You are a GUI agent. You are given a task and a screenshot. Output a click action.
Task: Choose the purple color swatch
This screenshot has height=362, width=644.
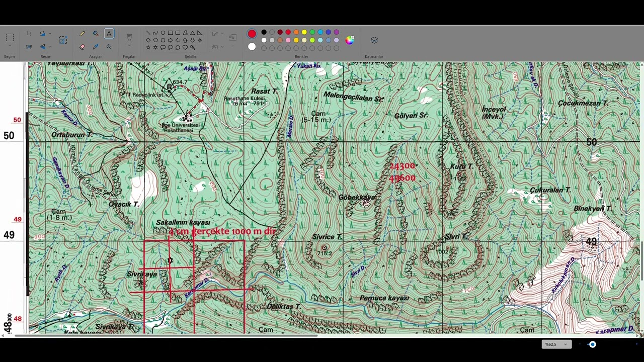tap(336, 32)
